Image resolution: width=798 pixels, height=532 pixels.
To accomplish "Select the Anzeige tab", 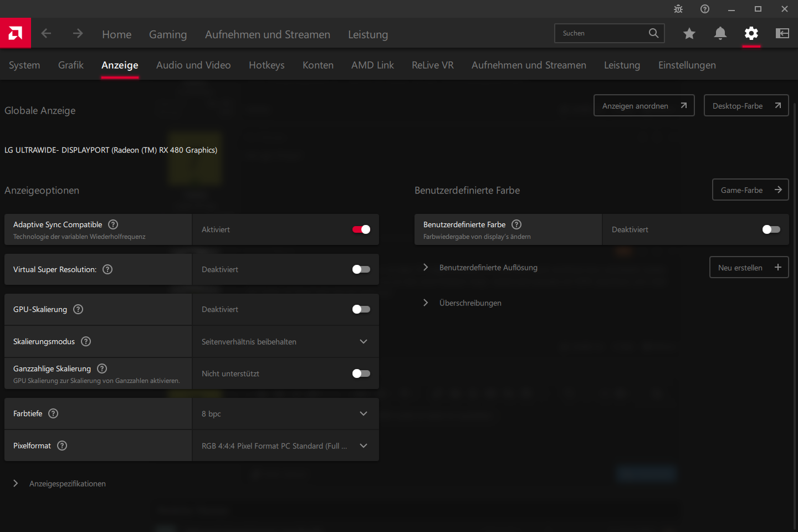I will [120, 65].
